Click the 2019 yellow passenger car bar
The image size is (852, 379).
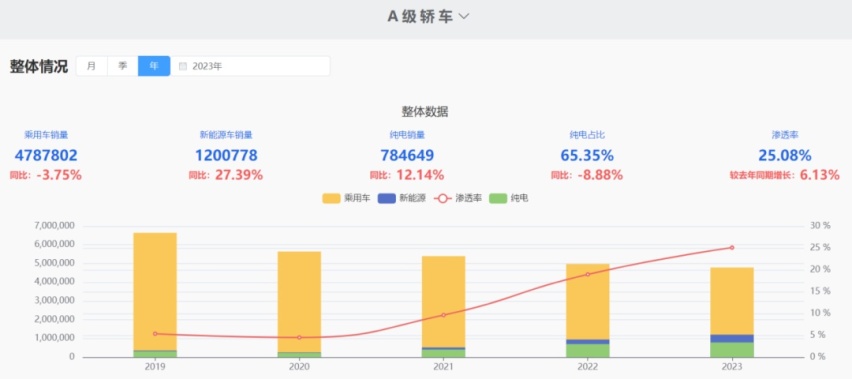155,291
